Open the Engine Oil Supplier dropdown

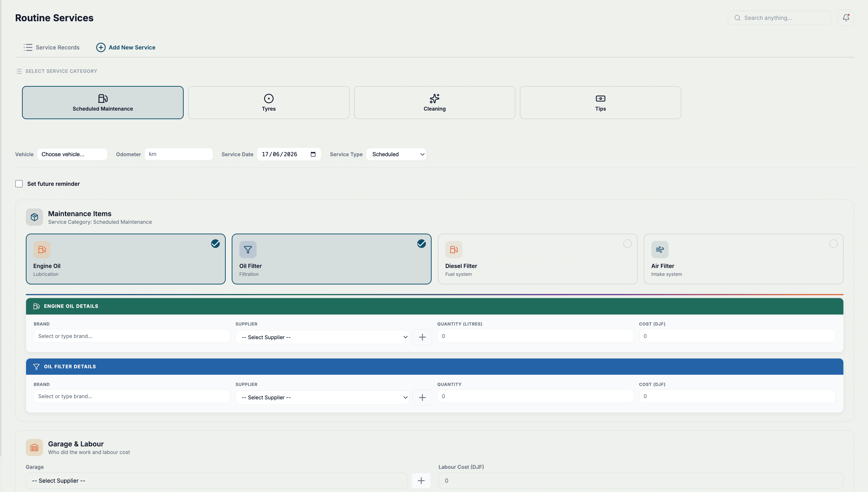tap(322, 337)
